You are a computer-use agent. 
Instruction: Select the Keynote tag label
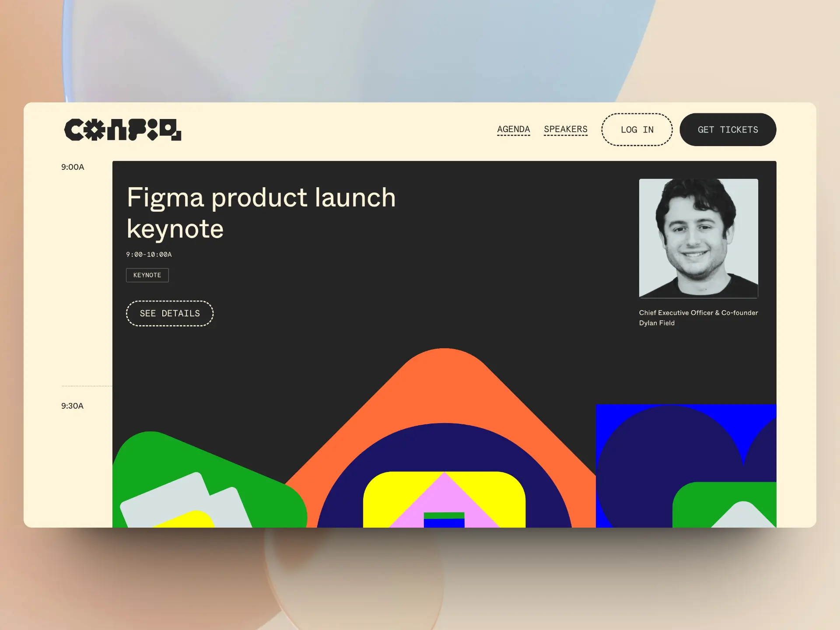[x=147, y=275]
